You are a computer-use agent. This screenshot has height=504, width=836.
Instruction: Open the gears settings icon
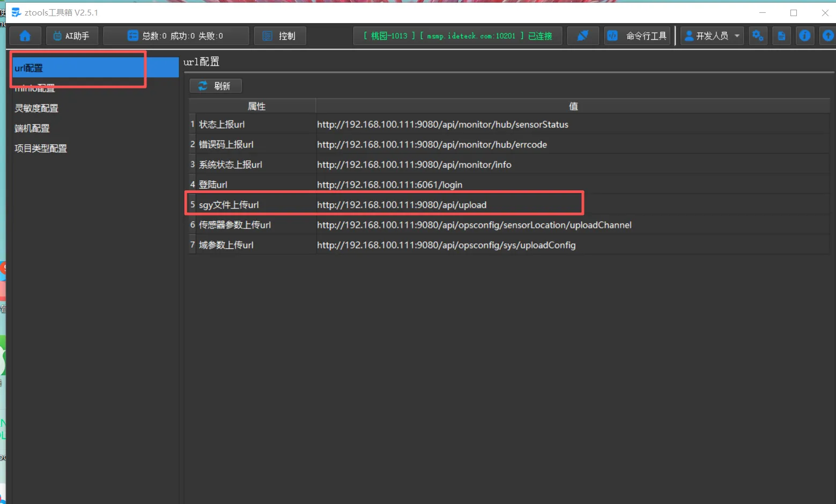click(x=757, y=36)
